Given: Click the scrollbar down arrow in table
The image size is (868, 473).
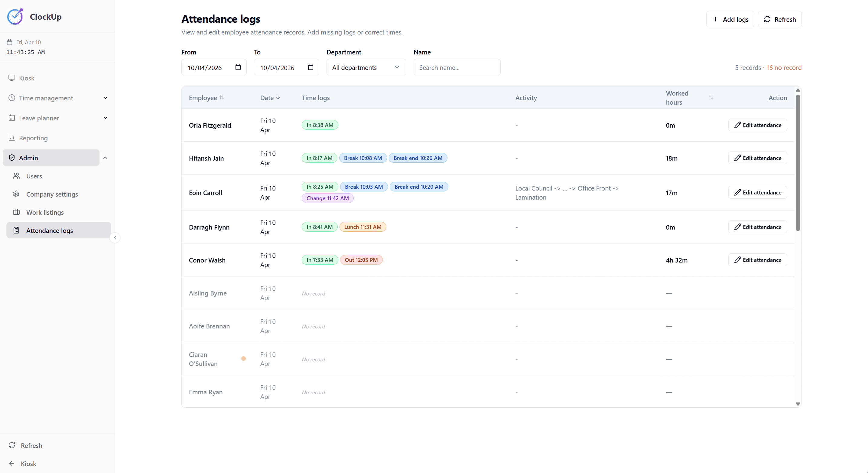Looking at the screenshot, I should point(798,403).
